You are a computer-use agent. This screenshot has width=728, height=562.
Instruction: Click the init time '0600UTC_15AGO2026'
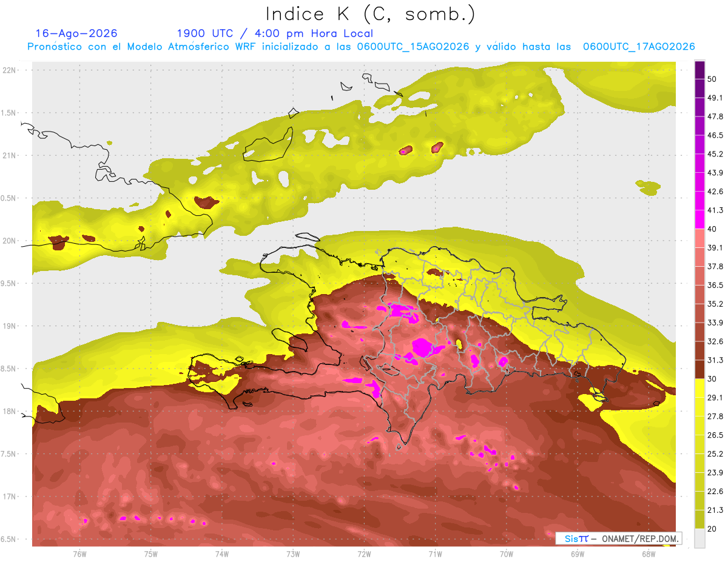point(413,47)
